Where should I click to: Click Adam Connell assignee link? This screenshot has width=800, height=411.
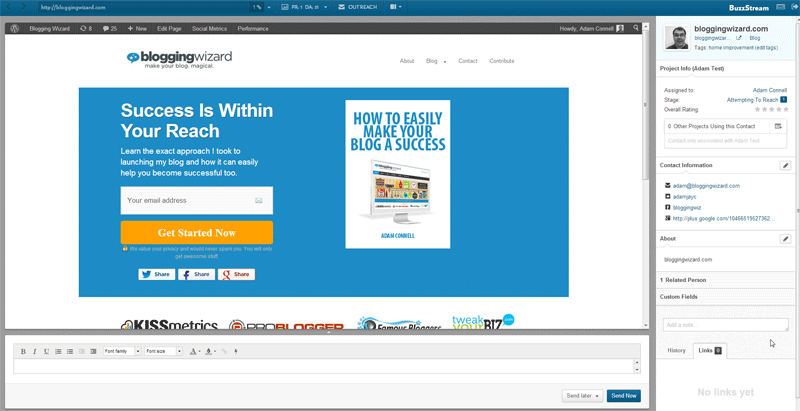point(770,90)
